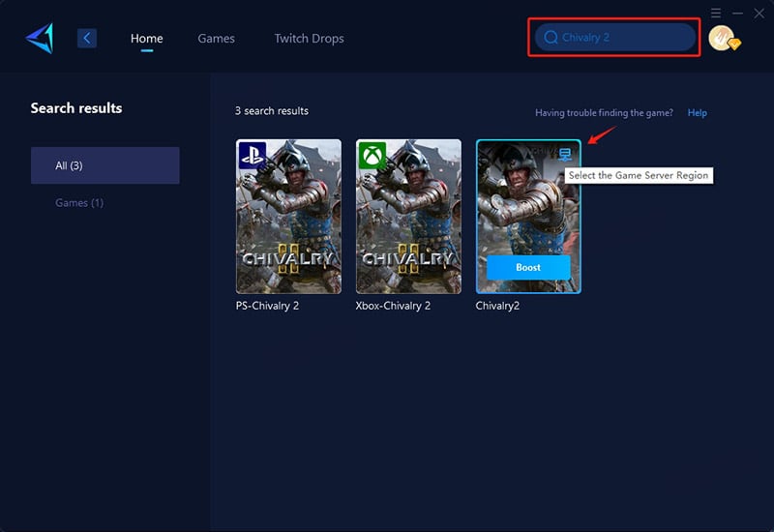The height and width of the screenshot is (532, 774).
Task: Click the Xbox logo badge
Action: [x=372, y=156]
